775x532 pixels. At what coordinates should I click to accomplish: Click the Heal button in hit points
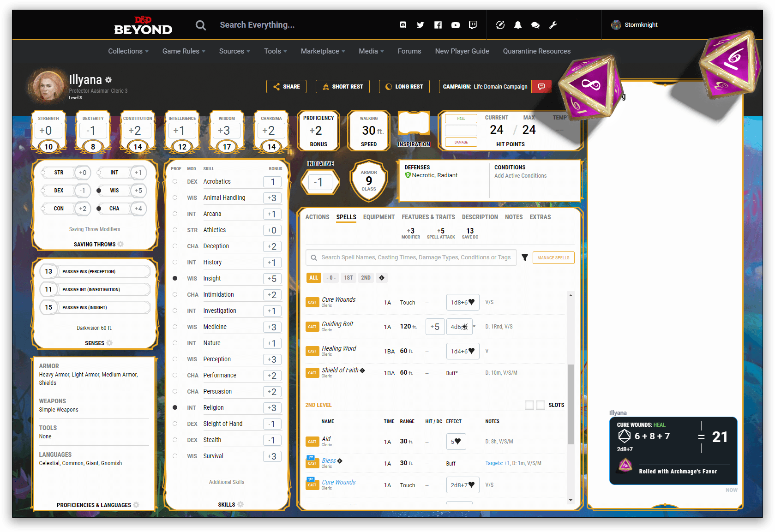point(461,119)
